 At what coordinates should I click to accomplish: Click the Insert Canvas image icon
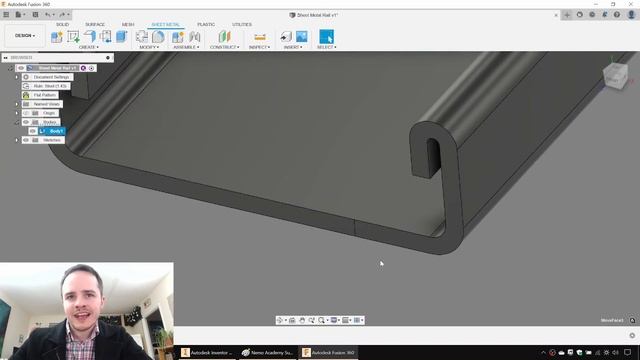coord(302,37)
